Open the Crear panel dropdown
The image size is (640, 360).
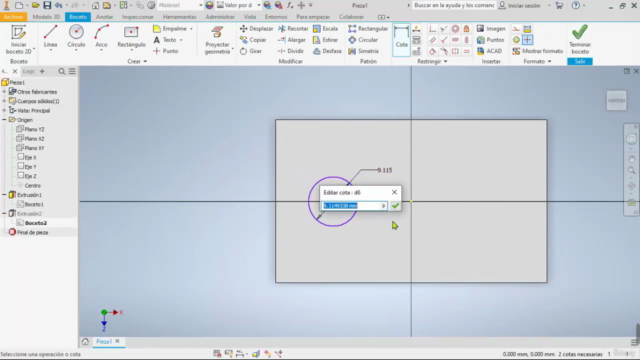[137, 62]
